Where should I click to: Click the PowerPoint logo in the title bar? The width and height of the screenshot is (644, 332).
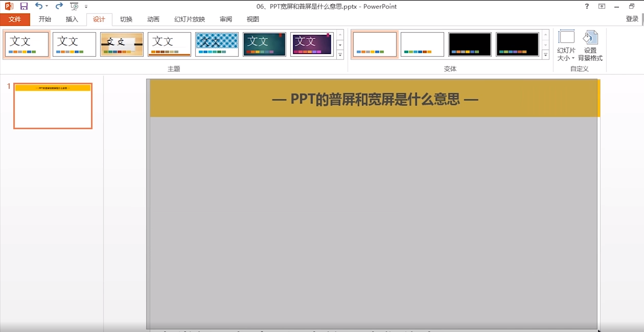pos(9,6)
